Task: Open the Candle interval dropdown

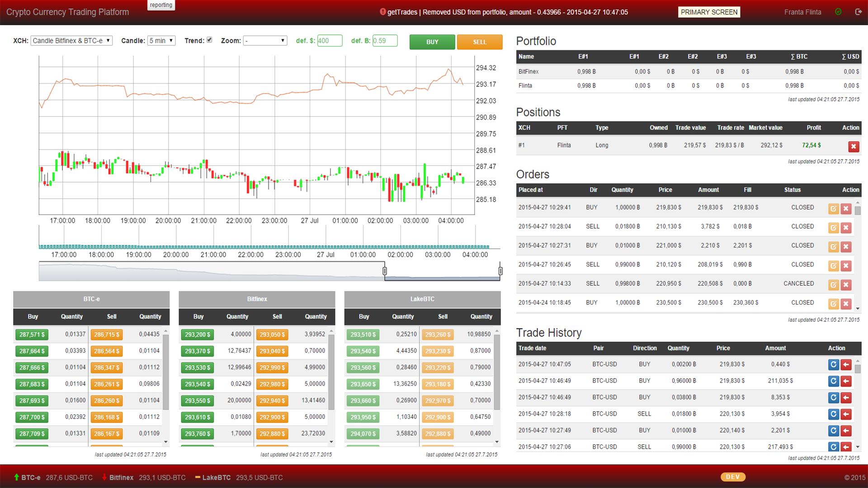Action: 161,41
